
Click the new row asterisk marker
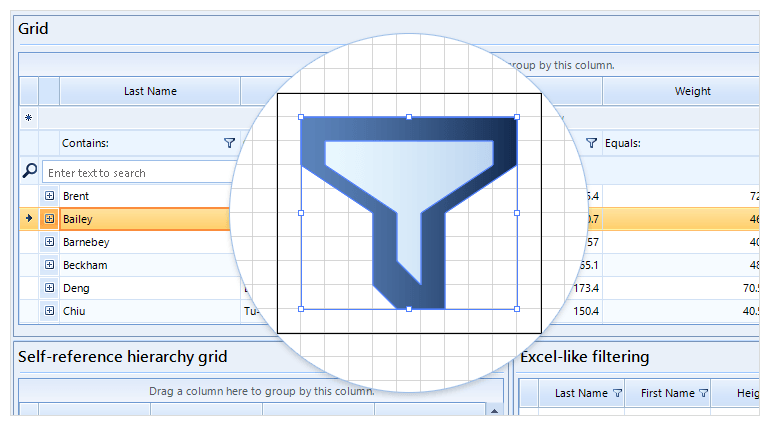coord(28,117)
